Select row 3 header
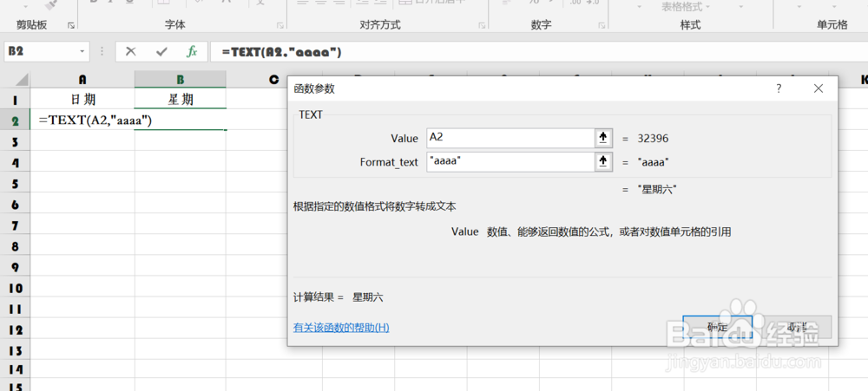868x391 pixels. [x=15, y=141]
